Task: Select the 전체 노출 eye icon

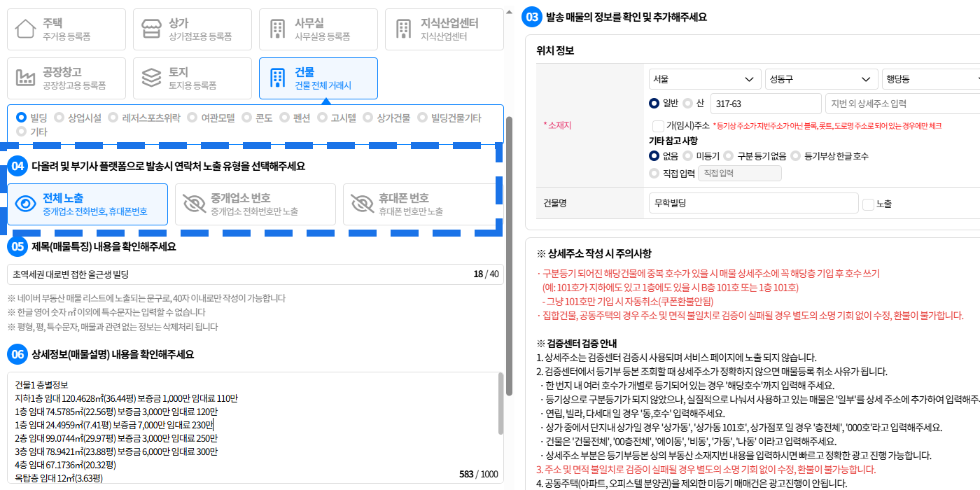Action: [x=26, y=204]
